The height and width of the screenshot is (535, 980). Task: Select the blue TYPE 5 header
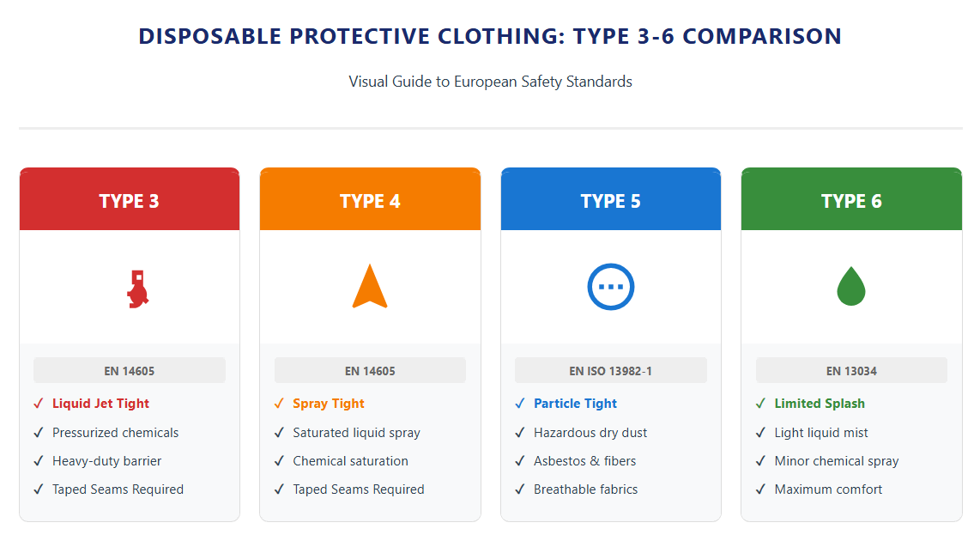[610, 201]
